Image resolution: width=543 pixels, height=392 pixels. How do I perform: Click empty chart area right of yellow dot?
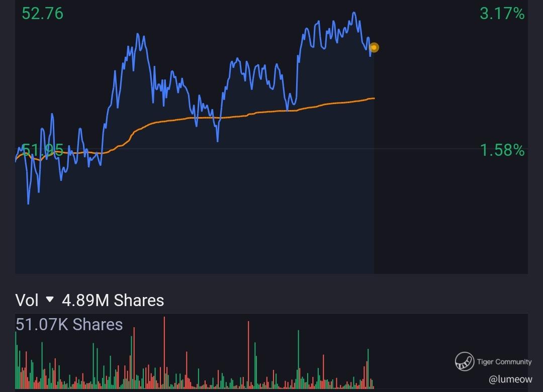coord(452,151)
